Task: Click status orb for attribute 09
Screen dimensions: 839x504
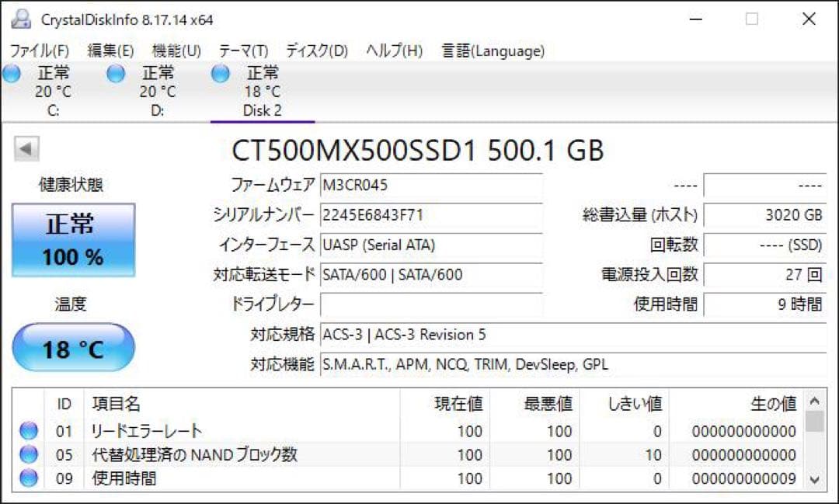Action: pyautogui.click(x=29, y=478)
